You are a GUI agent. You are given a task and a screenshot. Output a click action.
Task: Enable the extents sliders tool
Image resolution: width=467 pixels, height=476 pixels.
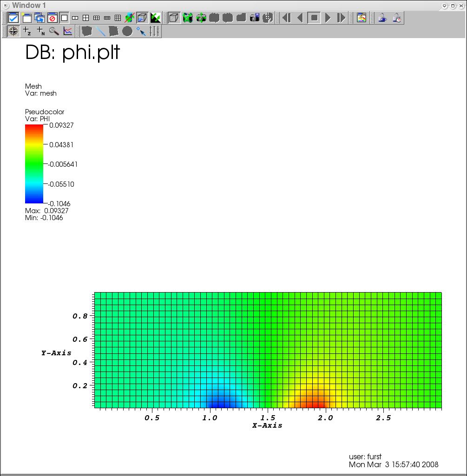[154, 31]
